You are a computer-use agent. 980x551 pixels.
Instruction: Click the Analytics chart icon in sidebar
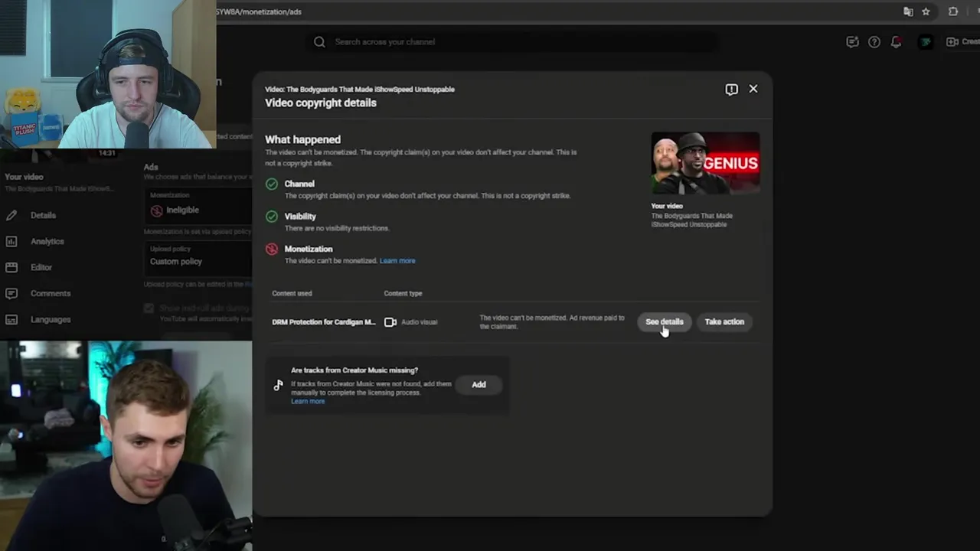click(11, 242)
